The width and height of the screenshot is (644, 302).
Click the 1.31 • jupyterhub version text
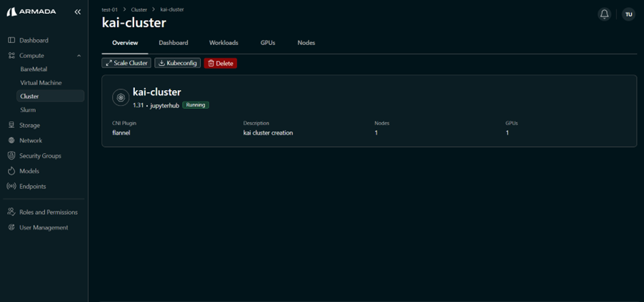click(156, 105)
